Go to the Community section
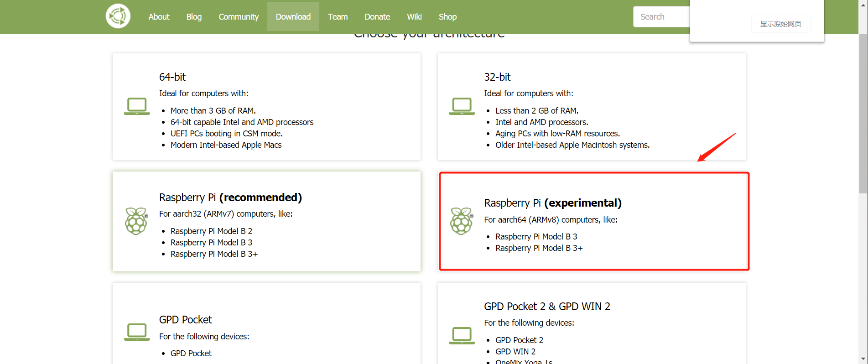 [x=239, y=17]
